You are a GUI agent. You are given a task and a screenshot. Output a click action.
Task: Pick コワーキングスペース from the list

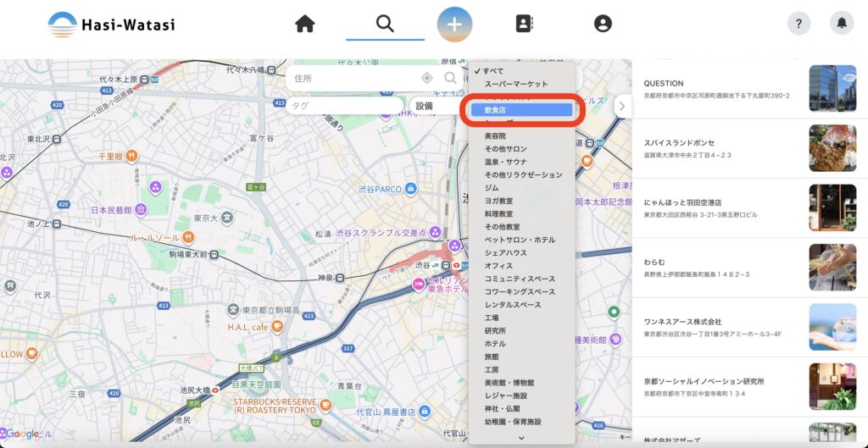520,292
